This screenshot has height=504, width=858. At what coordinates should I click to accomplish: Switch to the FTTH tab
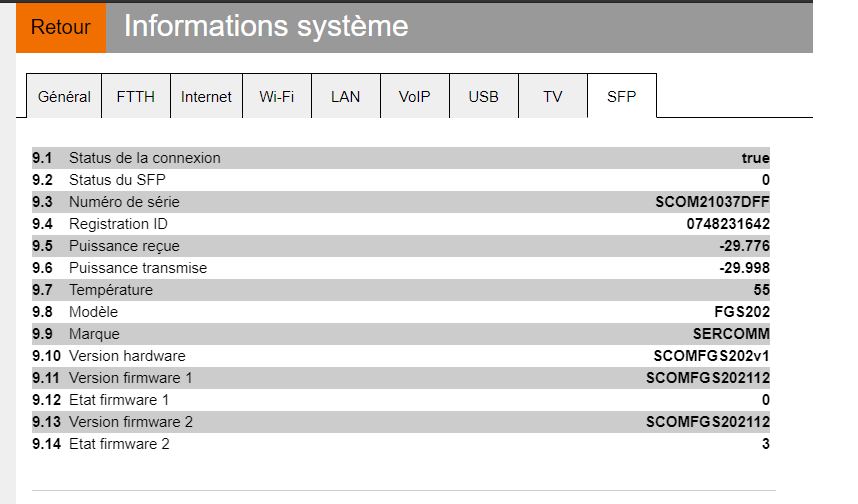(136, 97)
